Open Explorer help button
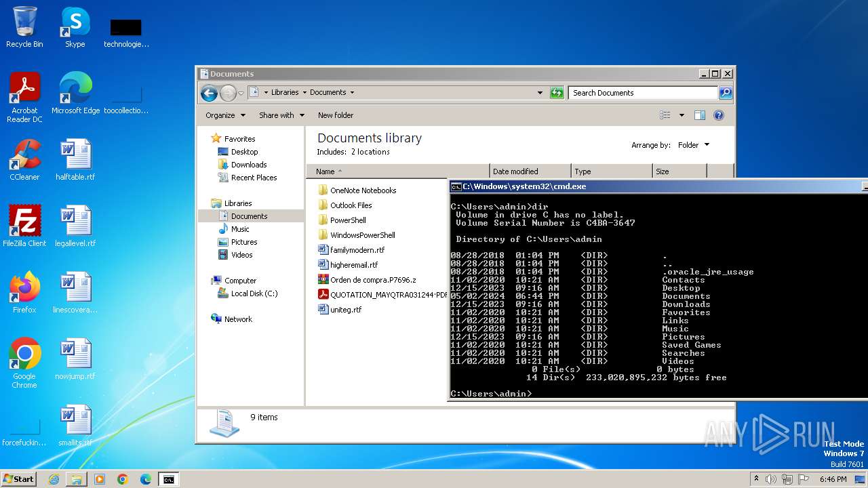868x488 pixels. point(719,115)
